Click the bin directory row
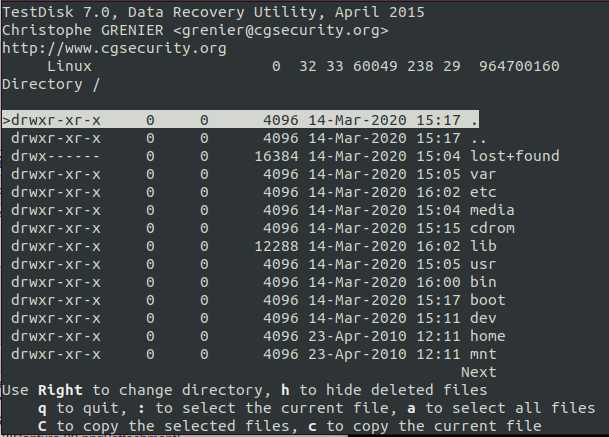609x437 pixels. click(483, 282)
